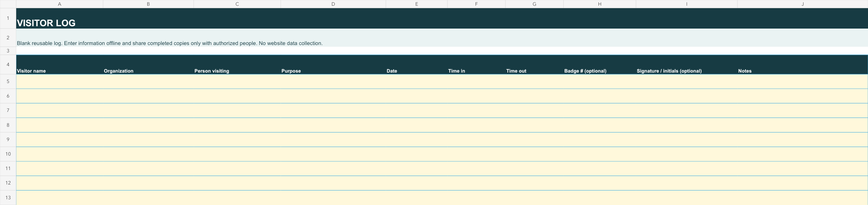Select column F header
This screenshot has width=868, height=205.
[x=476, y=4]
